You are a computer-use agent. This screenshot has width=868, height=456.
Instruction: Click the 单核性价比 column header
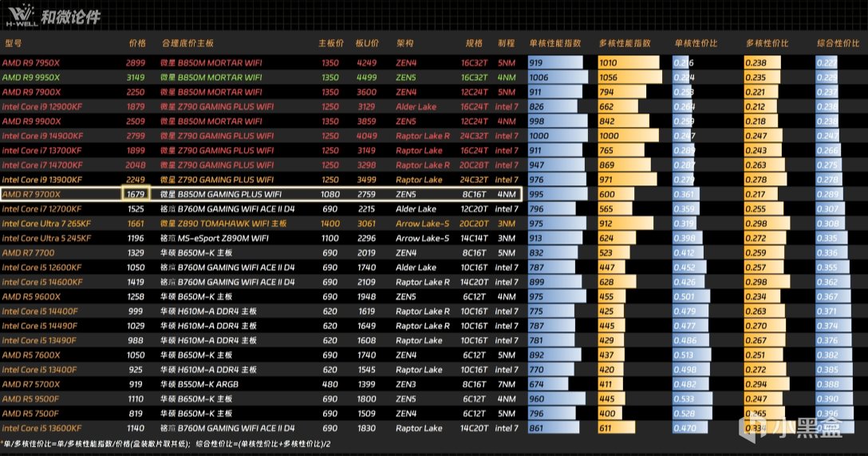pyautogui.click(x=696, y=43)
